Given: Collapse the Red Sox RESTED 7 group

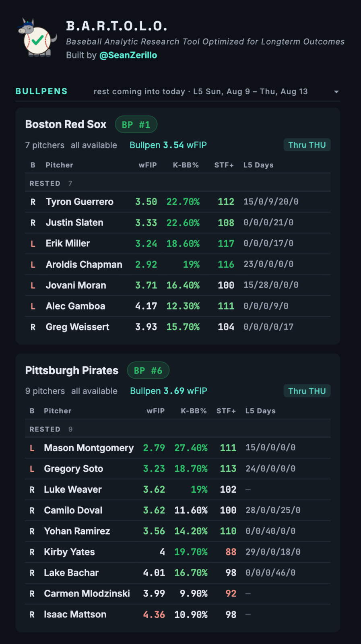Looking at the screenshot, I should pyautogui.click(x=178, y=183).
